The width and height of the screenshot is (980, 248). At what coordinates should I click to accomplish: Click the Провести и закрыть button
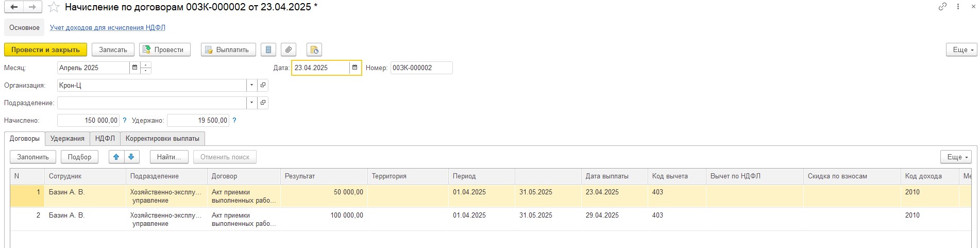point(45,49)
